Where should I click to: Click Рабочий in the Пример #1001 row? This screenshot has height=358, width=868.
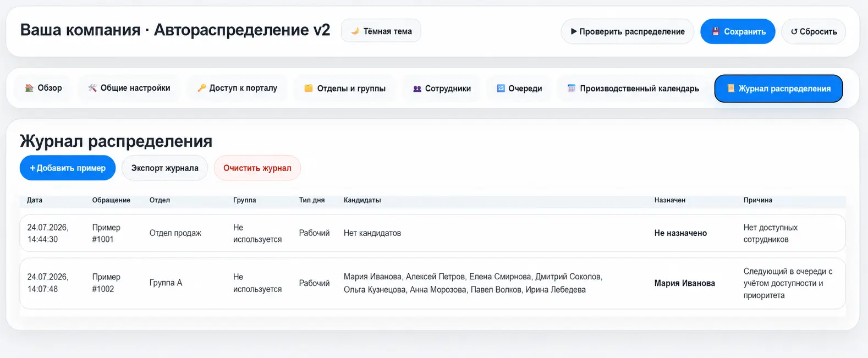314,233
